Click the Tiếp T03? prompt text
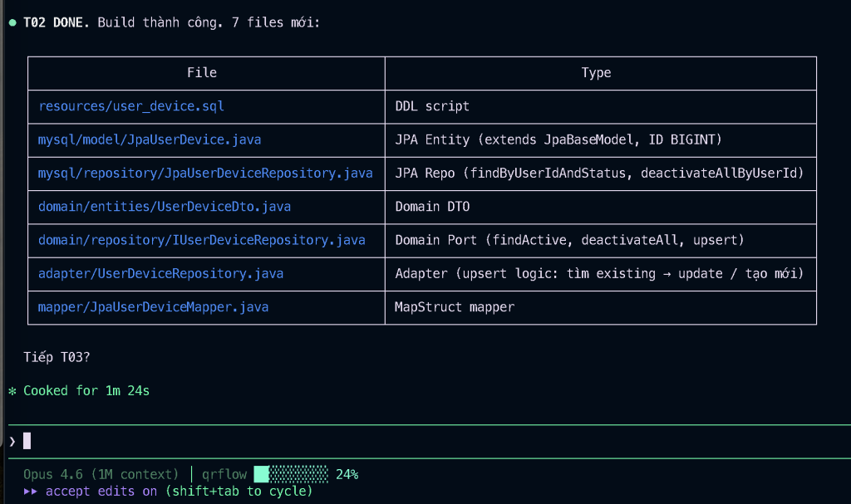This screenshot has height=504, width=851. coord(57,357)
